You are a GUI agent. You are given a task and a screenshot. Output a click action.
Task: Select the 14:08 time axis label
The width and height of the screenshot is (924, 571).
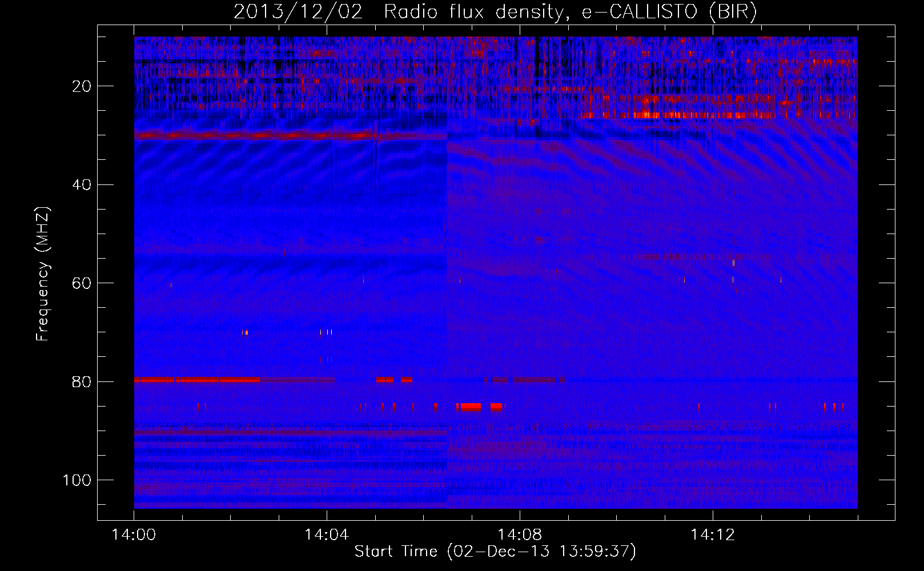(x=520, y=535)
